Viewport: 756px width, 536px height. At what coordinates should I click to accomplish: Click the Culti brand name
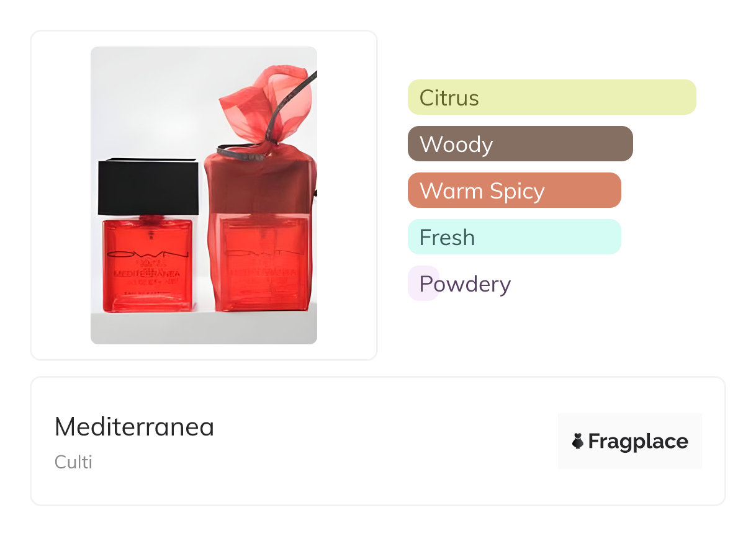click(x=73, y=462)
